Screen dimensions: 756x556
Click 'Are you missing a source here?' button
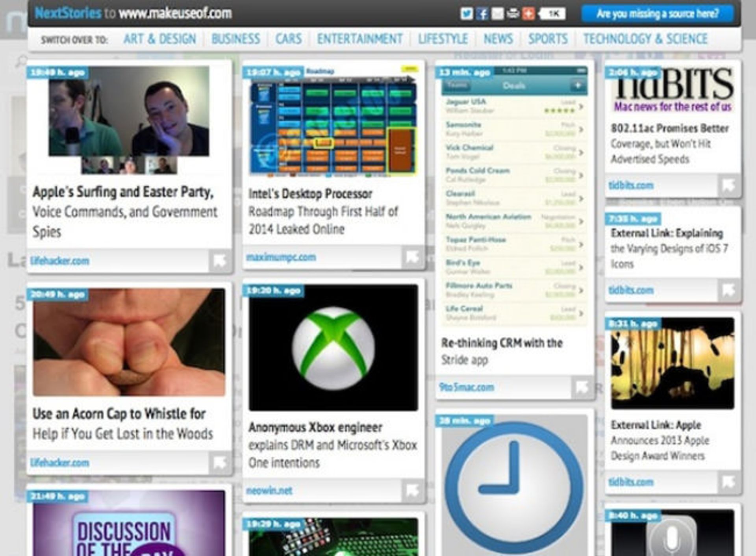[658, 13]
